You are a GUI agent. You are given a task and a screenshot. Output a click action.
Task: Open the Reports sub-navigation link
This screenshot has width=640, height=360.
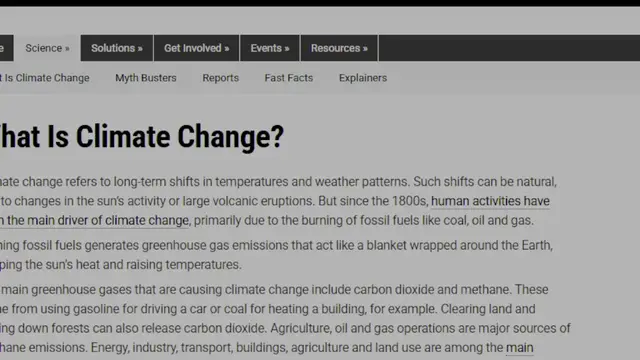[x=220, y=78]
